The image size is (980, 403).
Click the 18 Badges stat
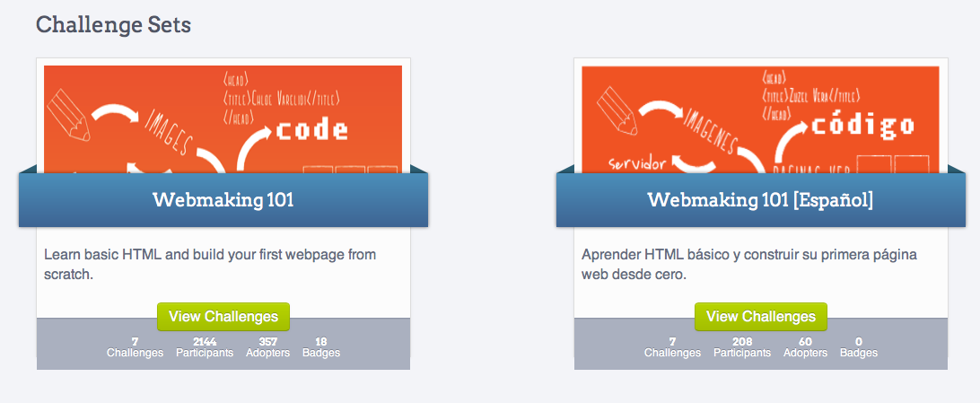(x=321, y=347)
